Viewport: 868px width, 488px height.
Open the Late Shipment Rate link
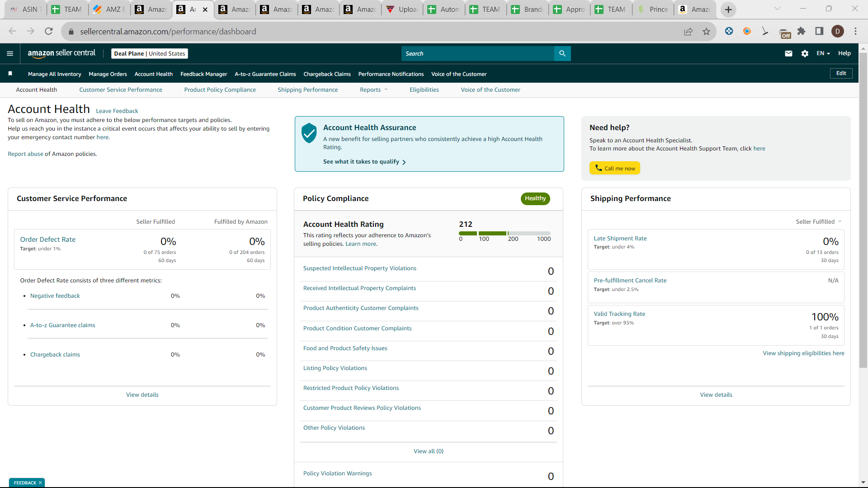[x=620, y=239]
